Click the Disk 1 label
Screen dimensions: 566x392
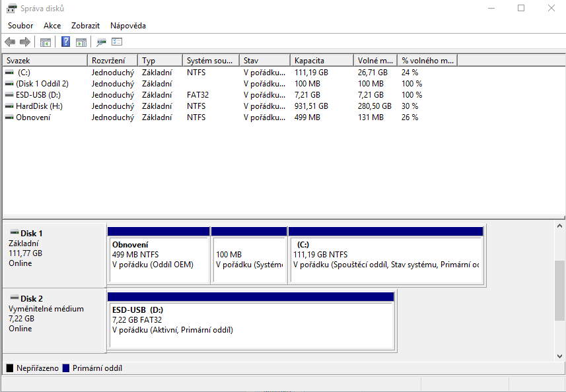pos(32,234)
